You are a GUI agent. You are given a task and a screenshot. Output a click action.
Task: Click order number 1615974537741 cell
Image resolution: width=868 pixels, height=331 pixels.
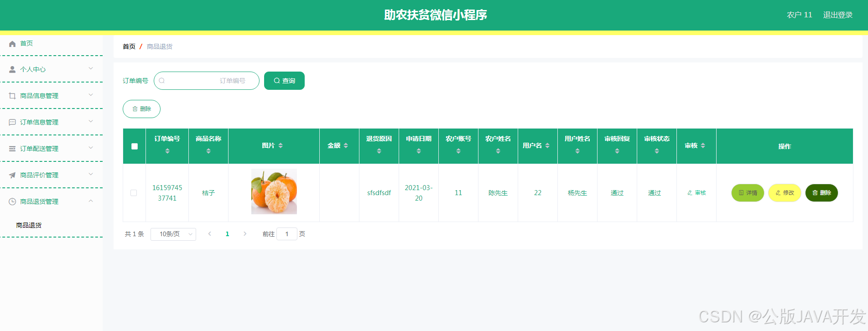(x=167, y=193)
